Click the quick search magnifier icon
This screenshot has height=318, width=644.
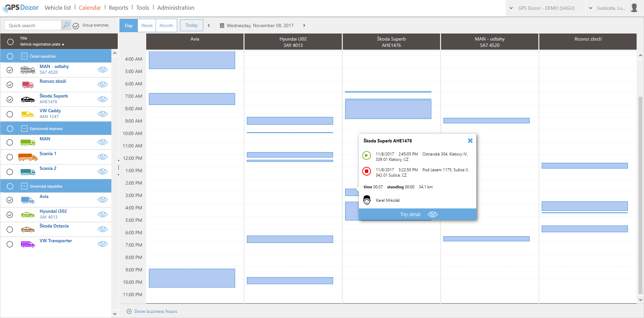(66, 25)
